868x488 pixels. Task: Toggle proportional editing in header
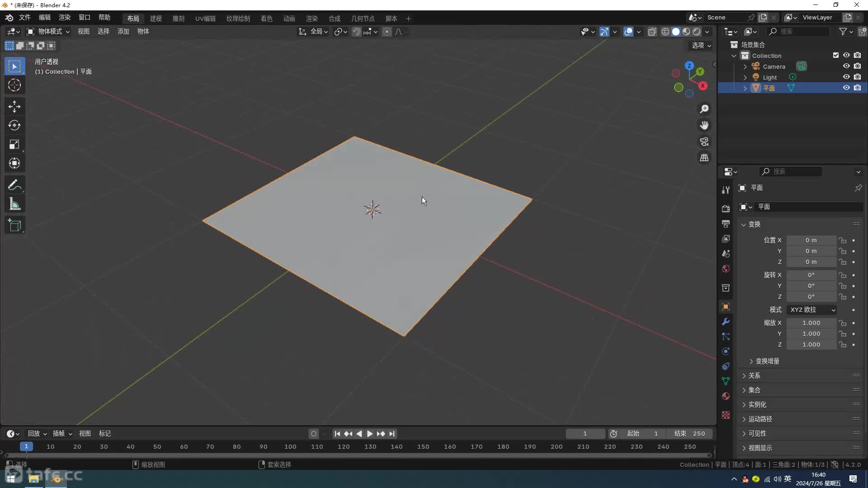click(387, 32)
